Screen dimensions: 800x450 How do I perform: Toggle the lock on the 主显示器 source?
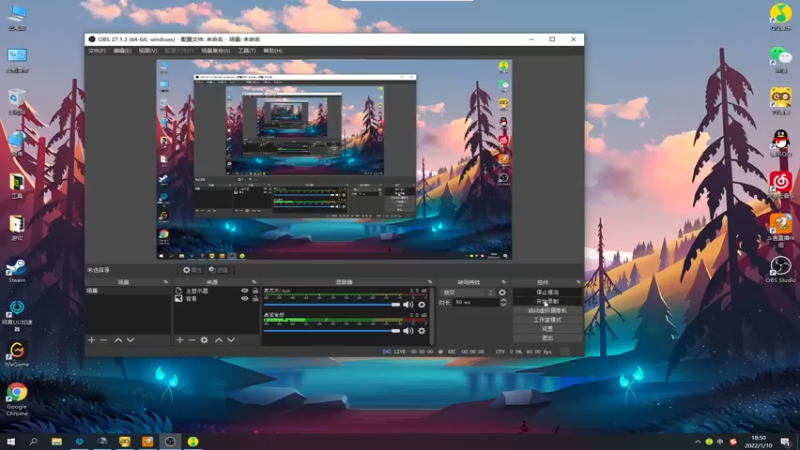(256, 291)
